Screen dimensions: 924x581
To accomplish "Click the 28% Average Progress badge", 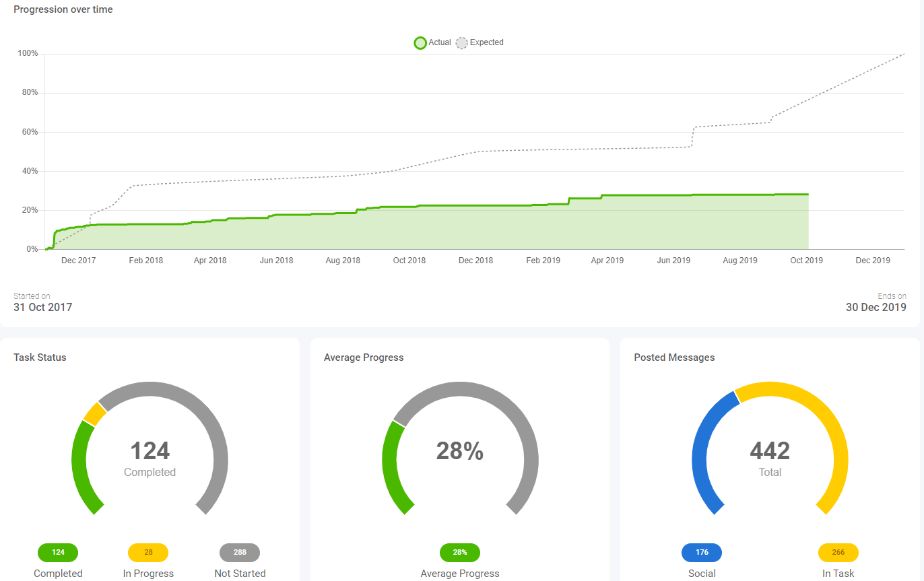I will (x=460, y=552).
